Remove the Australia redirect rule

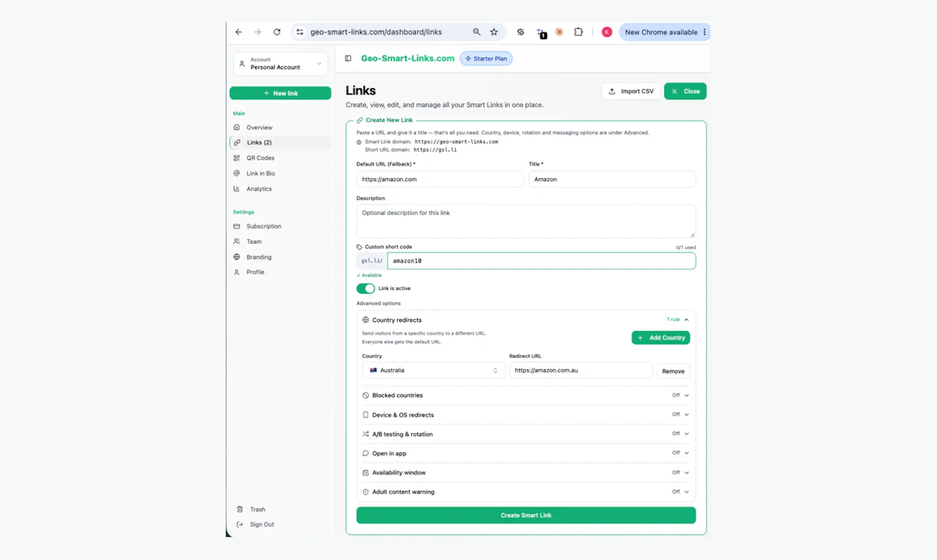[x=673, y=371]
